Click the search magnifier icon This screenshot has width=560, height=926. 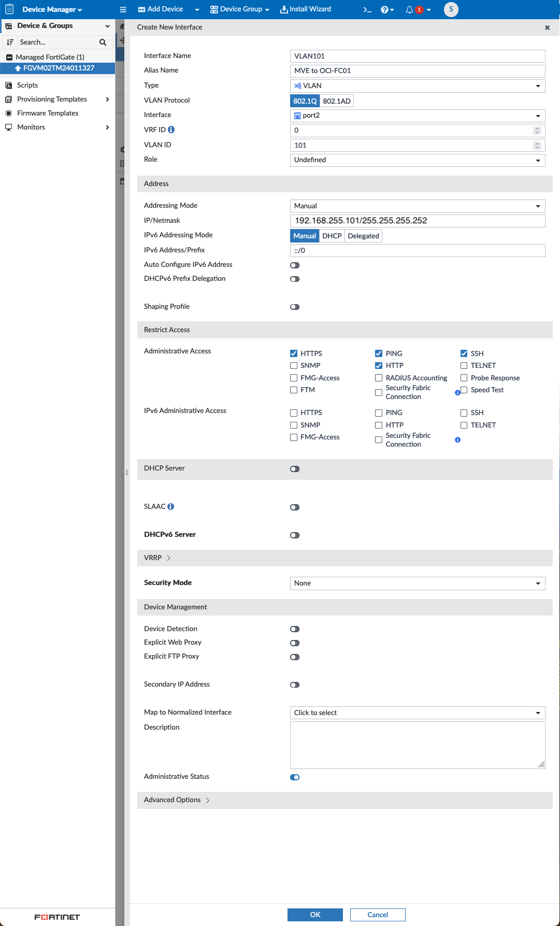click(x=103, y=42)
